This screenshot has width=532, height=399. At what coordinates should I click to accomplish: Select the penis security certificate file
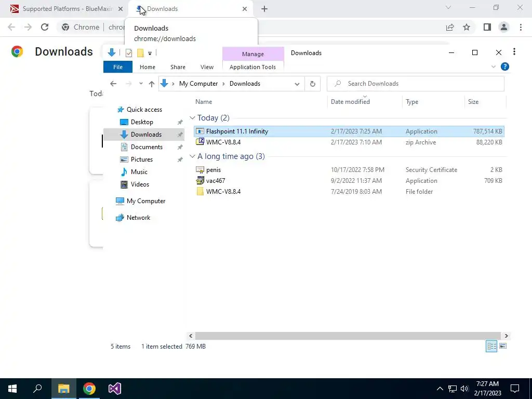(349, 170)
